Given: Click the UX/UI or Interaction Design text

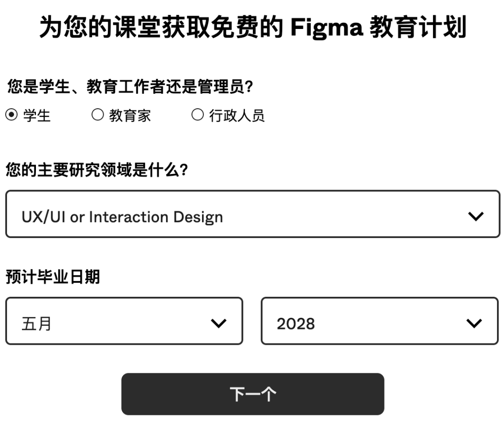Looking at the screenshot, I should click(122, 217).
